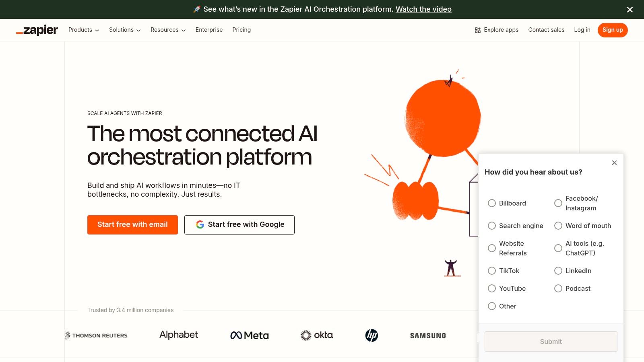Screen dimensions: 644x362
Task: Select the Billboard option
Action: [x=492, y=203]
